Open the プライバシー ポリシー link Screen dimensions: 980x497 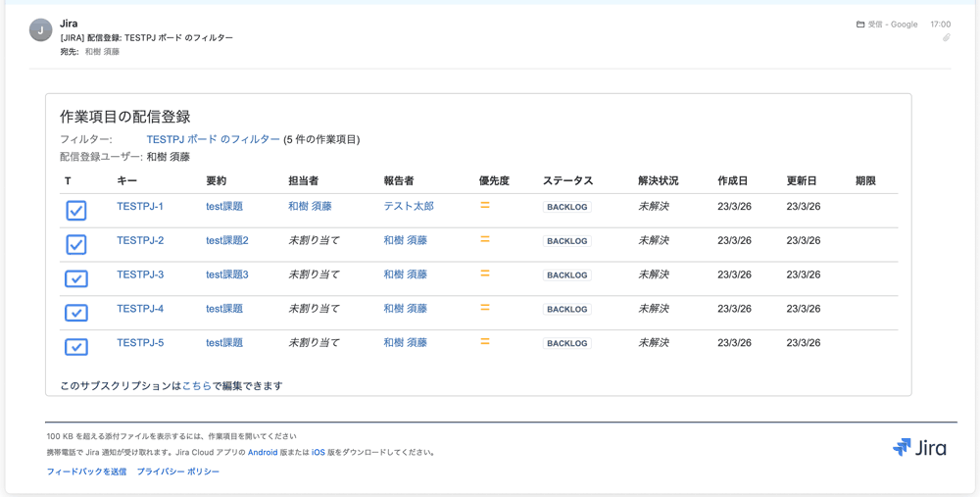point(178,472)
